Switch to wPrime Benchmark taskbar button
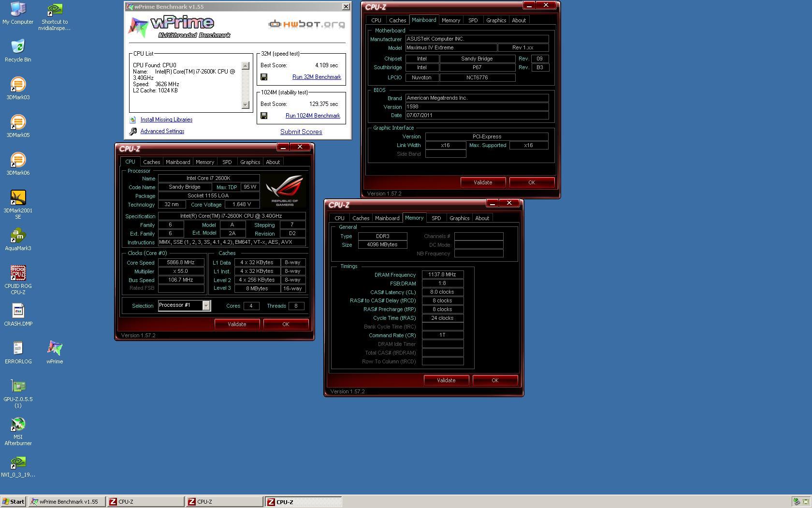This screenshot has width=812, height=508. coord(67,502)
